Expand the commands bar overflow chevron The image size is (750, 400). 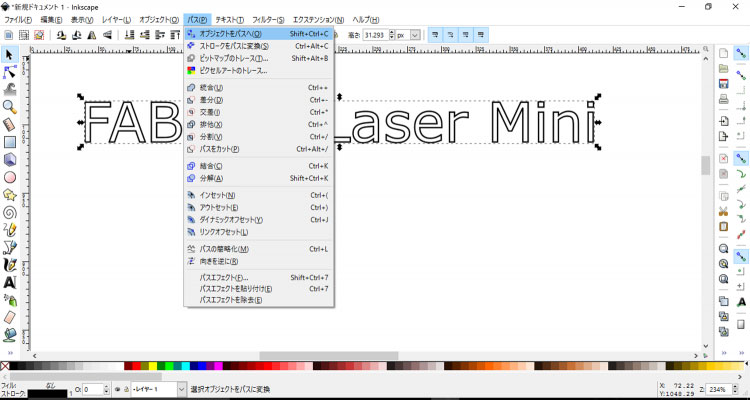point(723,353)
